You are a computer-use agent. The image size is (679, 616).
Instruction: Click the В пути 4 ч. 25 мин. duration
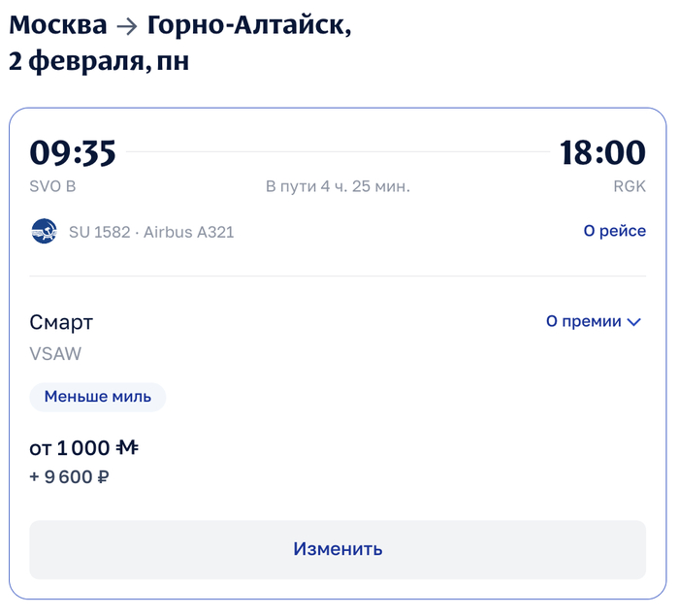[338, 186]
